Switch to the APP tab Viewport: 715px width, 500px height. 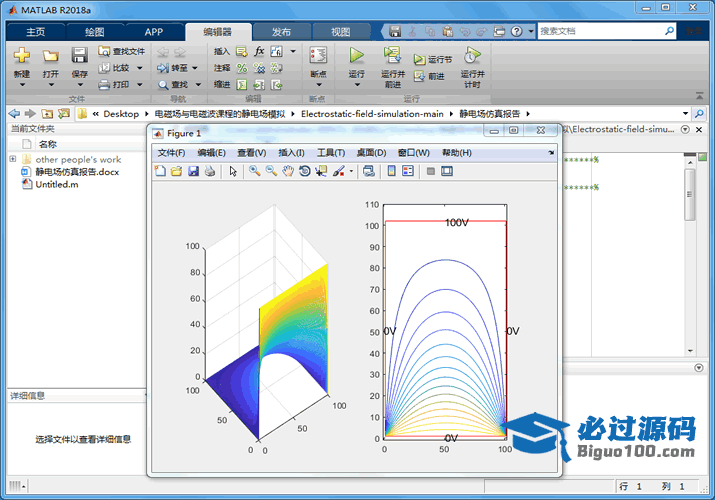click(154, 32)
